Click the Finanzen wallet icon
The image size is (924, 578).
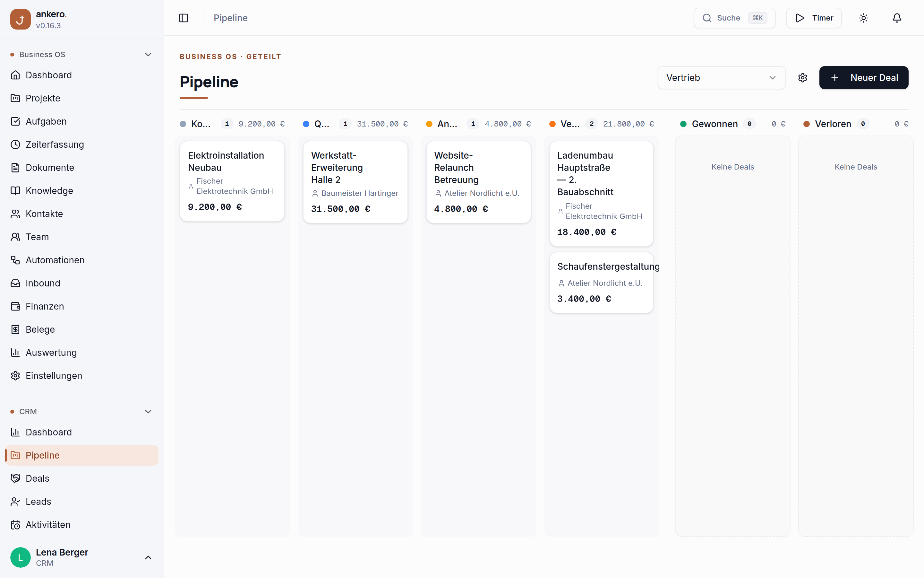pos(15,306)
